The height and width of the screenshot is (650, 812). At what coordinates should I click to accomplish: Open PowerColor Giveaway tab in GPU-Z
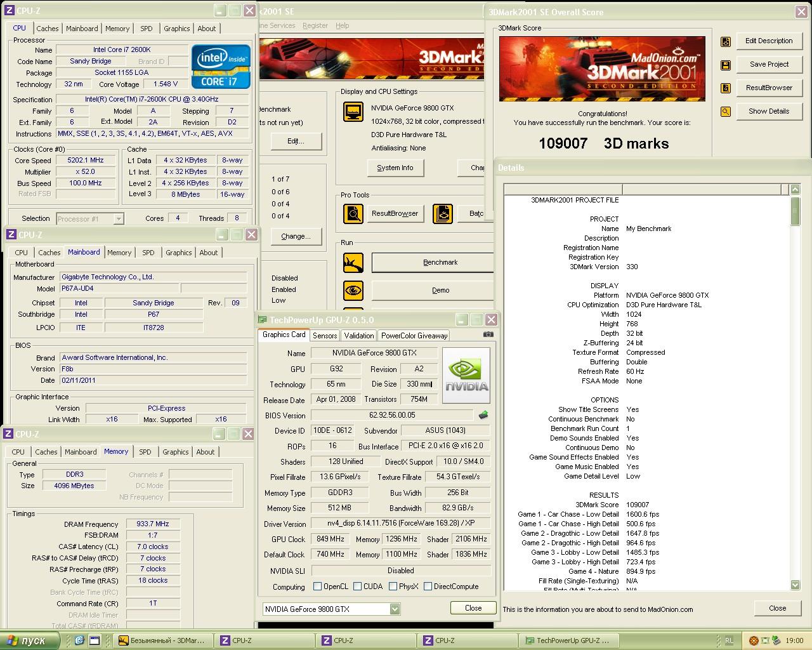pos(414,336)
